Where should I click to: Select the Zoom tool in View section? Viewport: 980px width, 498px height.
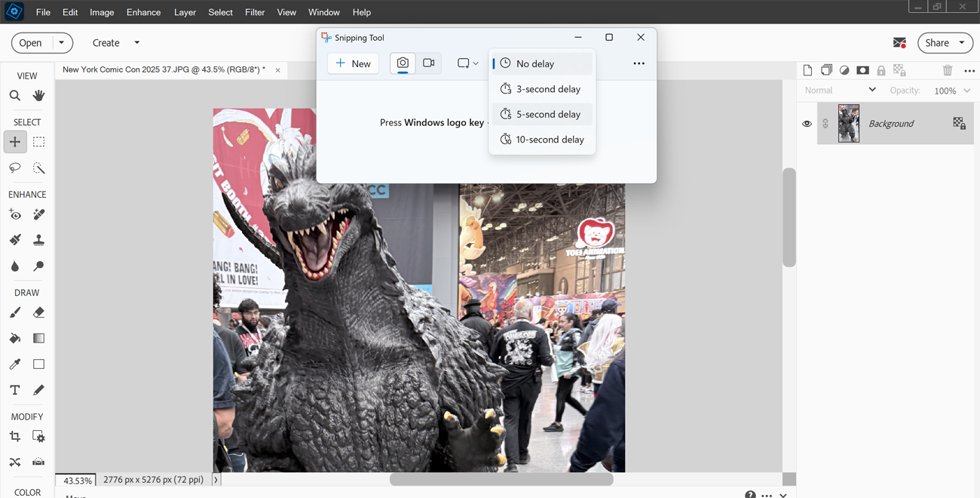click(15, 96)
